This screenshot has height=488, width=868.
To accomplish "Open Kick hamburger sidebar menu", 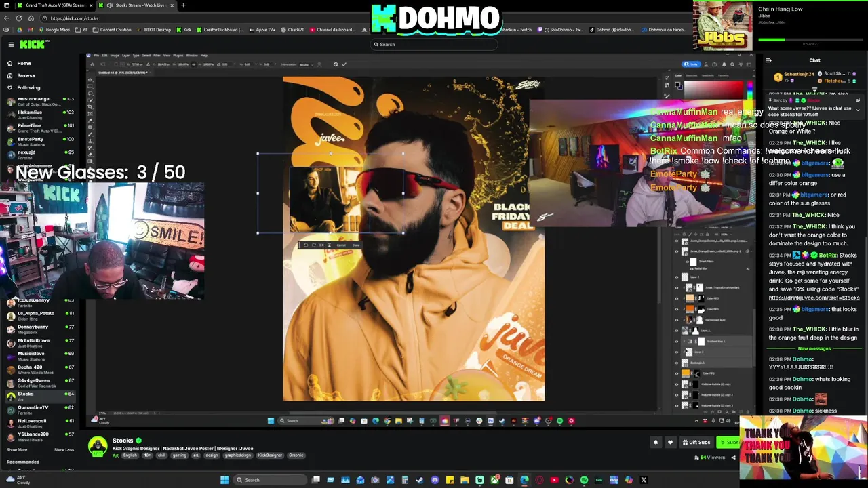I will point(11,44).
